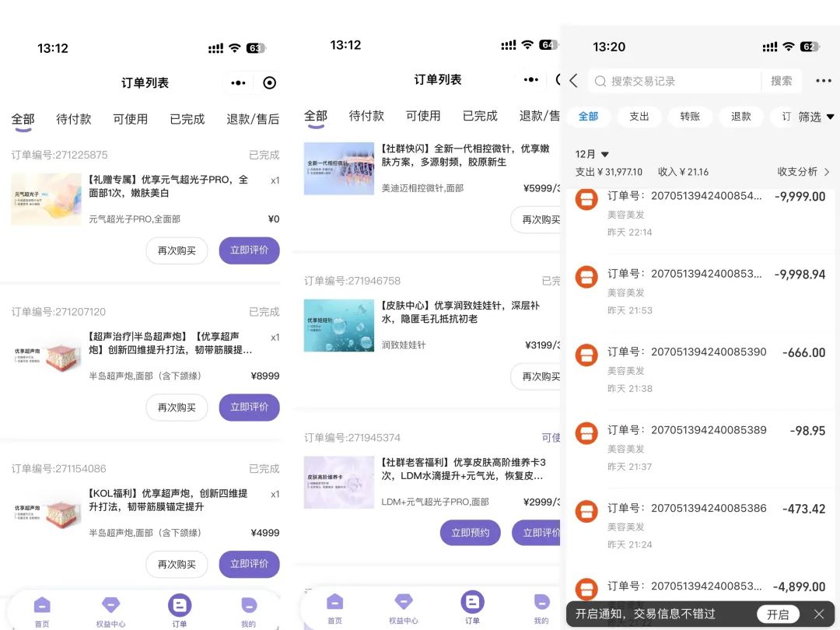Choose the 支出 filter chip
The height and width of the screenshot is (630, 840).
(639, 116)
